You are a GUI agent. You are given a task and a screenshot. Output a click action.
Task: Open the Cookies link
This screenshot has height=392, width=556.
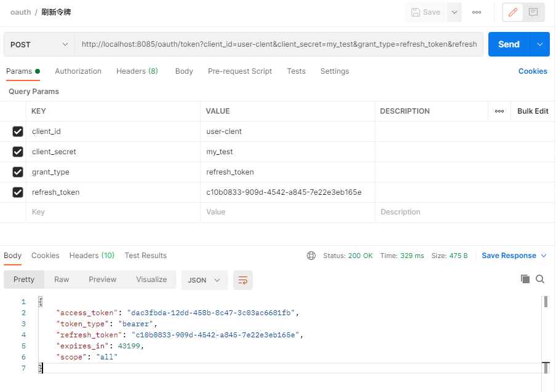pyautogui.click(x=533, y=71)
